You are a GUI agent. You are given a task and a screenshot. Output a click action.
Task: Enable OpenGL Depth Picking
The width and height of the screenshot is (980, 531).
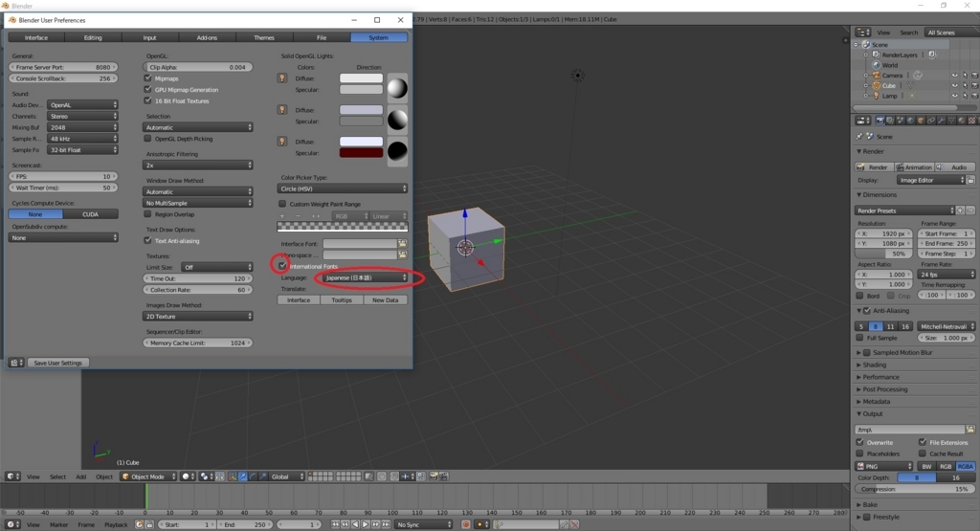[x=147, y=139]
